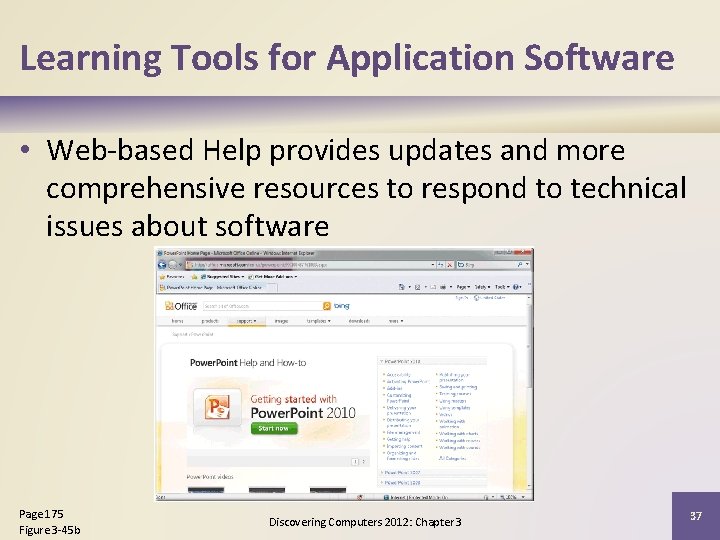The image size is (720, 540).
Task: Click the 'PowerPoint videos' heading
Action: click(x=210, y=477)
